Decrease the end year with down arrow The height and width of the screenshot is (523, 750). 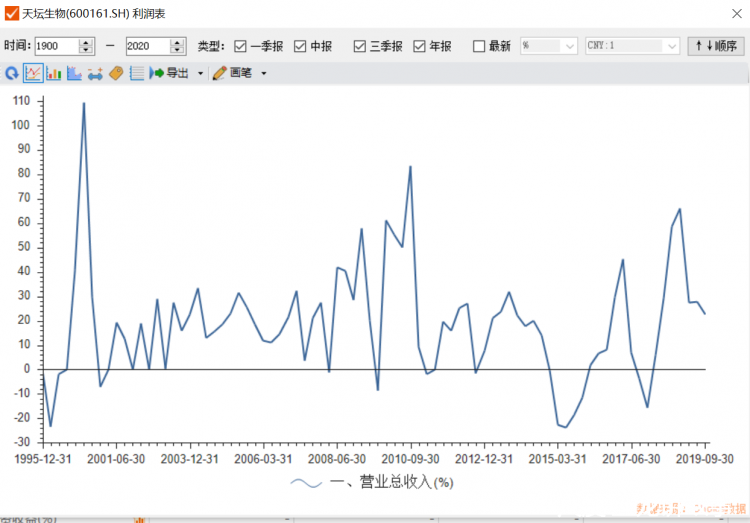177,50
